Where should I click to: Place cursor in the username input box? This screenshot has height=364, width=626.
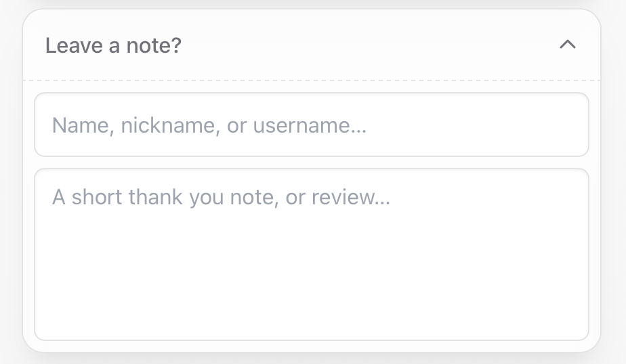pyautogui.click(x=312, y=125)
